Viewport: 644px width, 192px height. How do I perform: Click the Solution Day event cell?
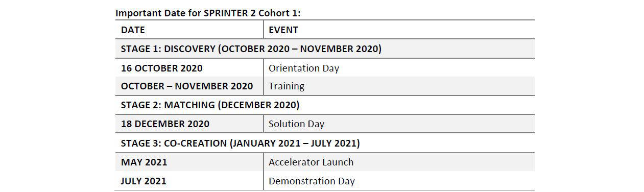click(x=399, y=124)
